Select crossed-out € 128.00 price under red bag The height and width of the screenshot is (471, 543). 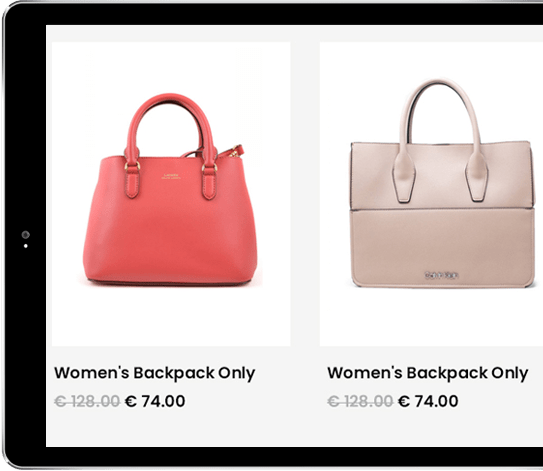87,401
